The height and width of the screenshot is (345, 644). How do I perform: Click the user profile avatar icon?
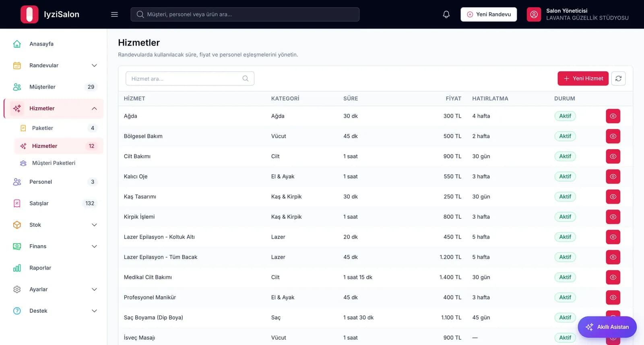(534, 15)
